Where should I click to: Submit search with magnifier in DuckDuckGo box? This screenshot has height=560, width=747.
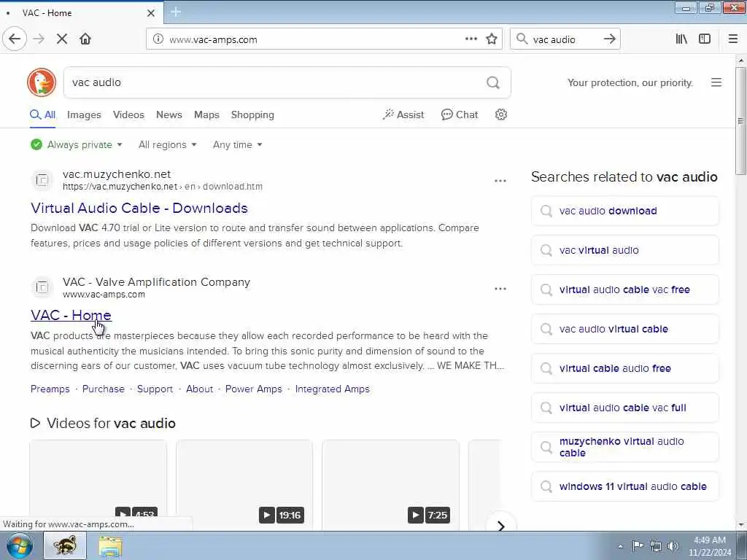[x=493, y=83]
